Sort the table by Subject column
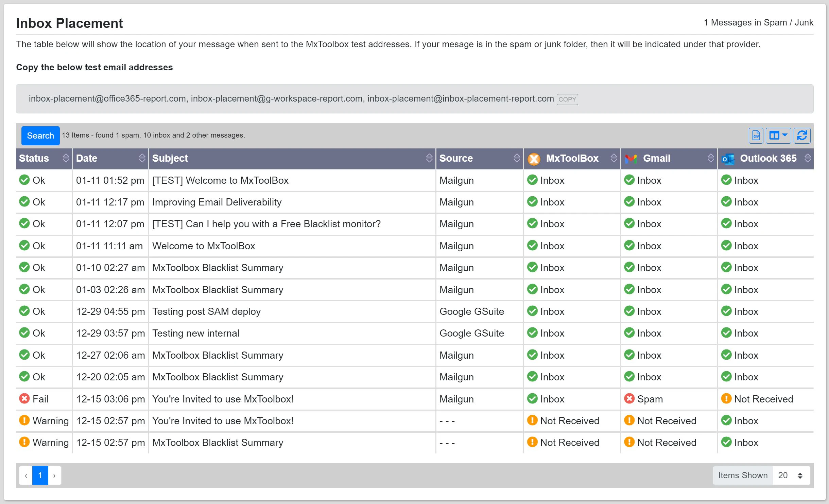The image size is (829, 504). (429, 158)
